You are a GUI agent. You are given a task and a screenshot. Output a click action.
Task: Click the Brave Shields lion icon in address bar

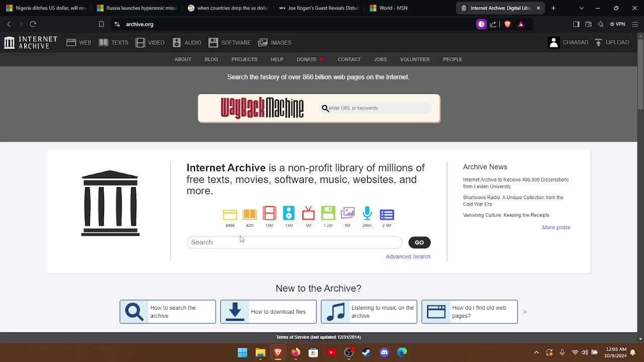click(507, 24)
